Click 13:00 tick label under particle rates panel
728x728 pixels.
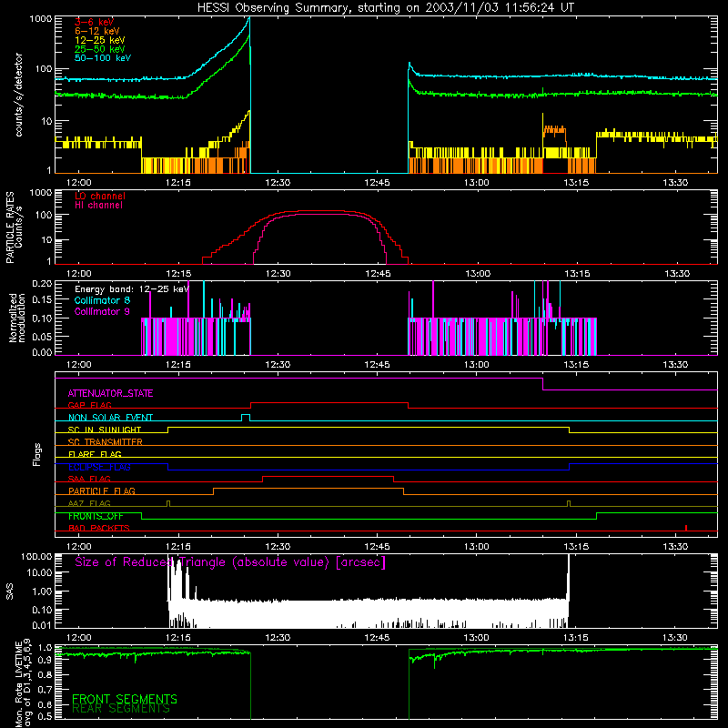pos(478,274)
